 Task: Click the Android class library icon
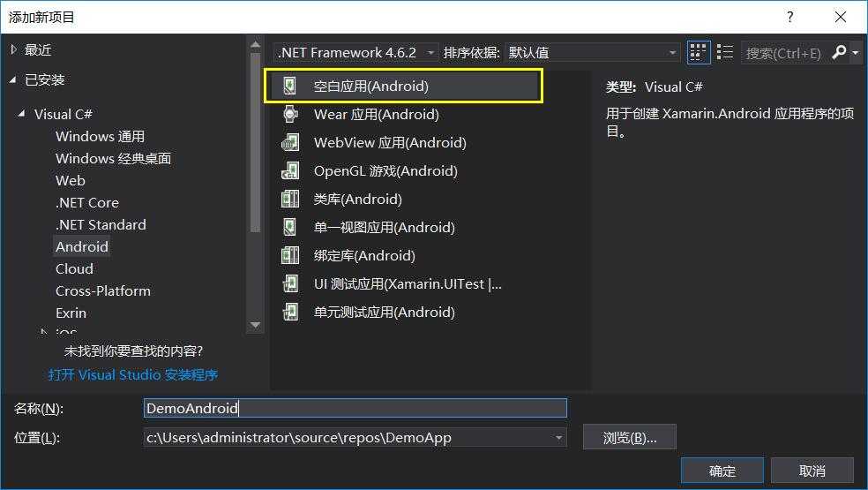pos(289,199)
